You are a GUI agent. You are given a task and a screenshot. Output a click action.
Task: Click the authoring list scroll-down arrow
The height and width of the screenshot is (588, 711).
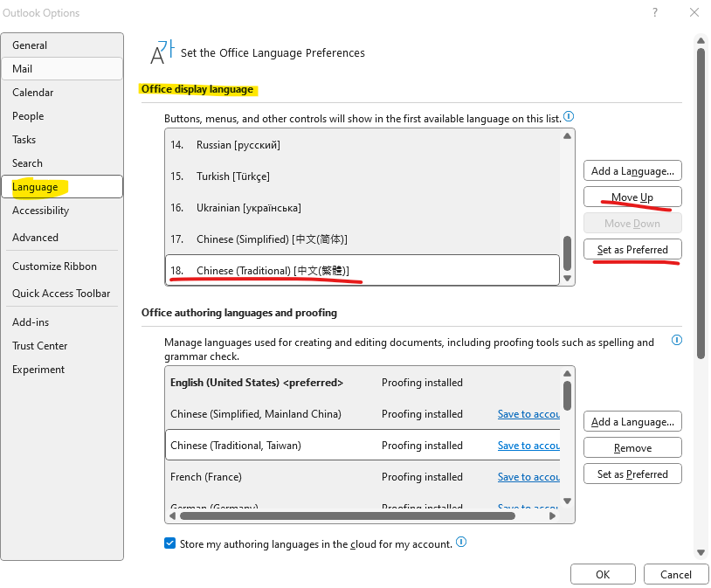[x=567, y=501]
